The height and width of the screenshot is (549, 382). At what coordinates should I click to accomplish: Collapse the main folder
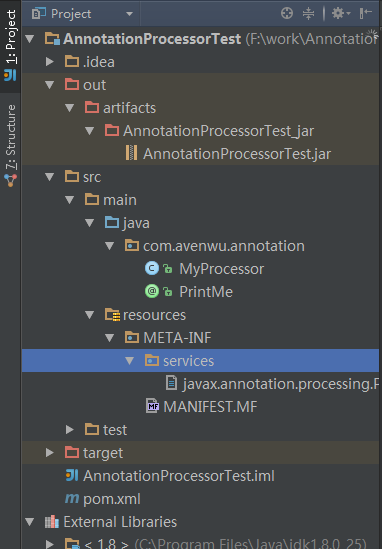coord(70,200)
